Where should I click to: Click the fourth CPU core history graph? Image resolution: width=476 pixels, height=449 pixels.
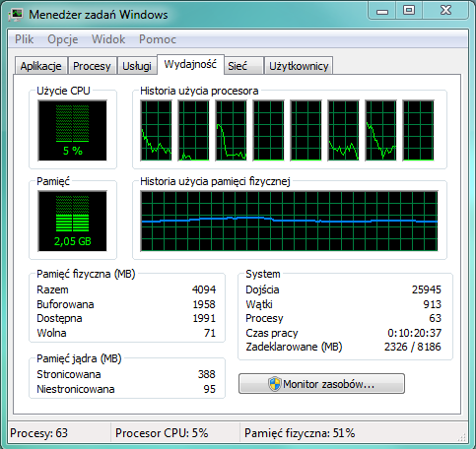point(268,131)
